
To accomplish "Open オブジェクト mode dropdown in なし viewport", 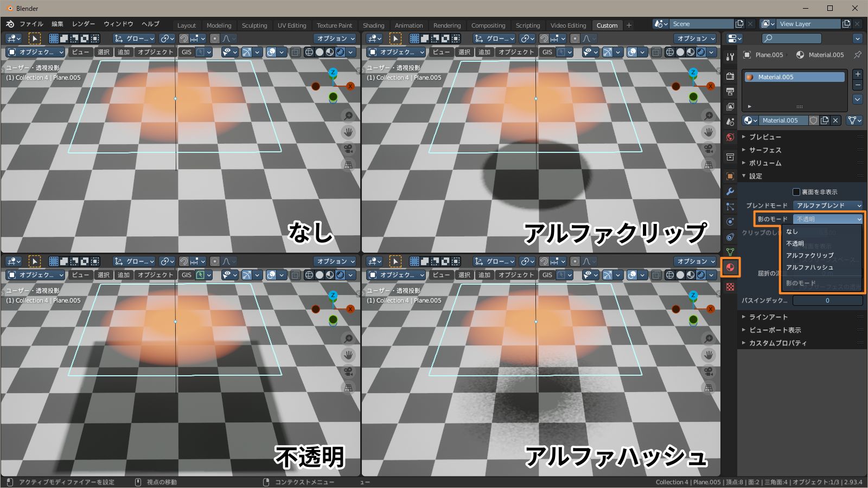I will [x=35, y=52].
